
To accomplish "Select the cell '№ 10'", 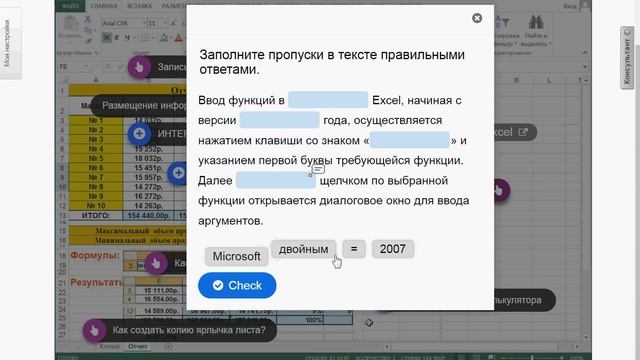I will [x=96, y=206].
